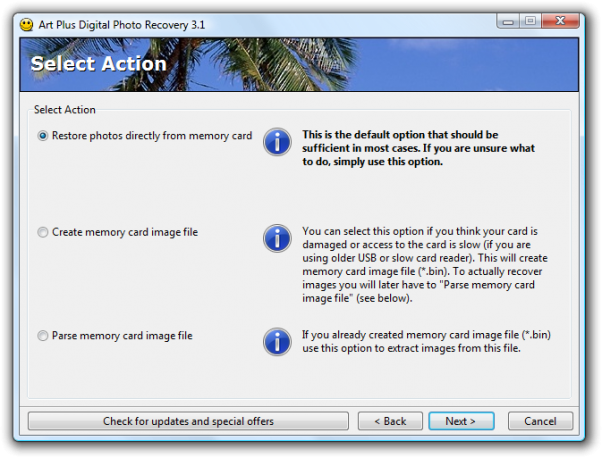Maximize the Photo Recovery window
This screenshot has height=458, width=602.
coord(531,21)
